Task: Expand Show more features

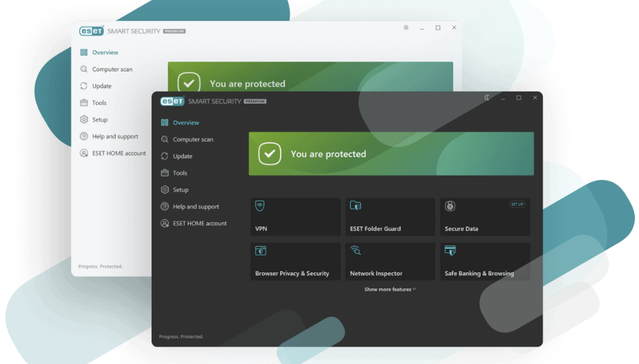Action: click(x=390, y=289)
